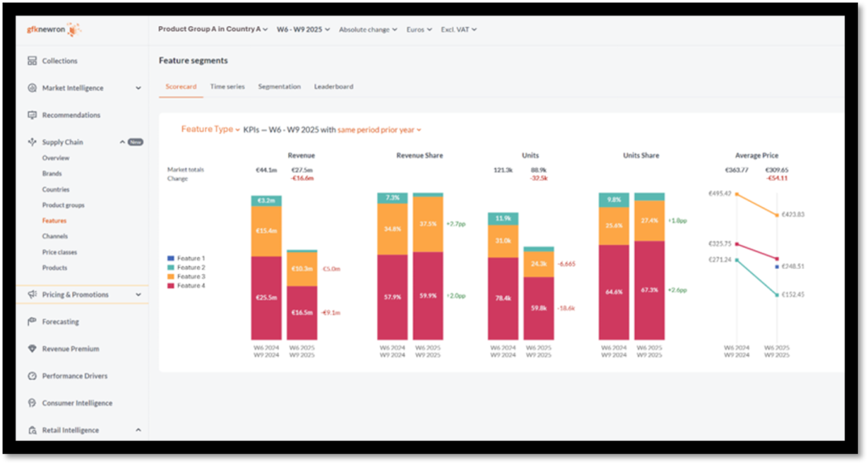The image size is (868, 464).
Task: Click the Revenue Premium diamond icon
Action: pyautogui.click(x=32, y=349)
